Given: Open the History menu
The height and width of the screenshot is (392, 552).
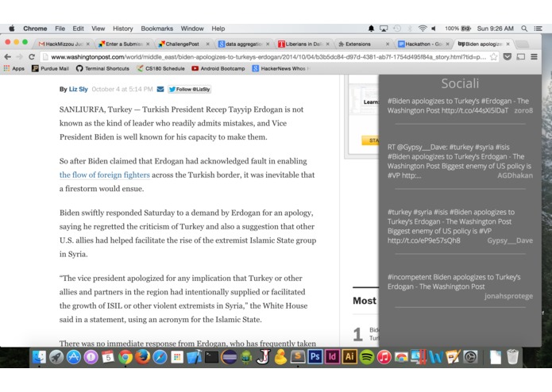Looking at the screenshot, I should pos(123,29).
